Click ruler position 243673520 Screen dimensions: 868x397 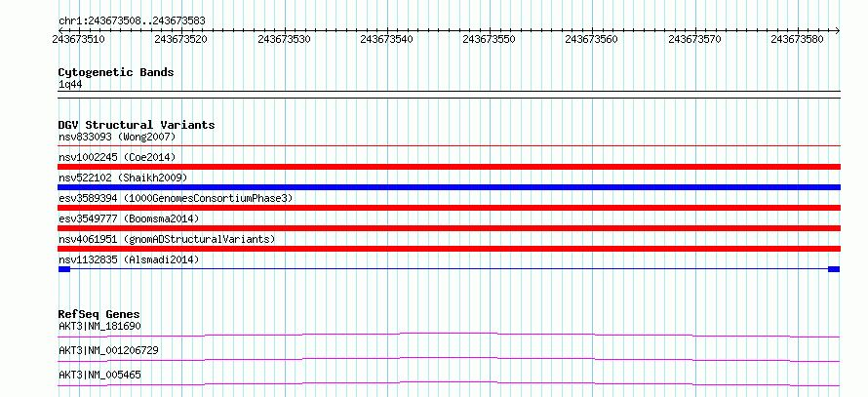point(181,39)
